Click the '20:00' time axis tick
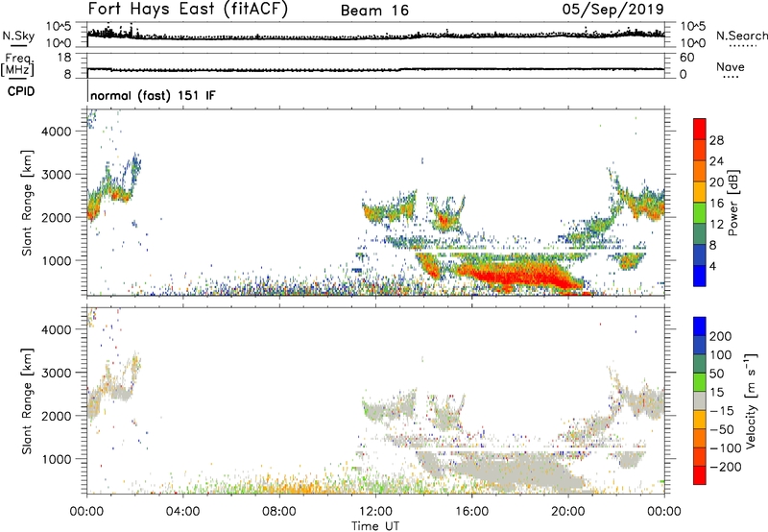The image size is (768, 532). (x=568, y=512)
